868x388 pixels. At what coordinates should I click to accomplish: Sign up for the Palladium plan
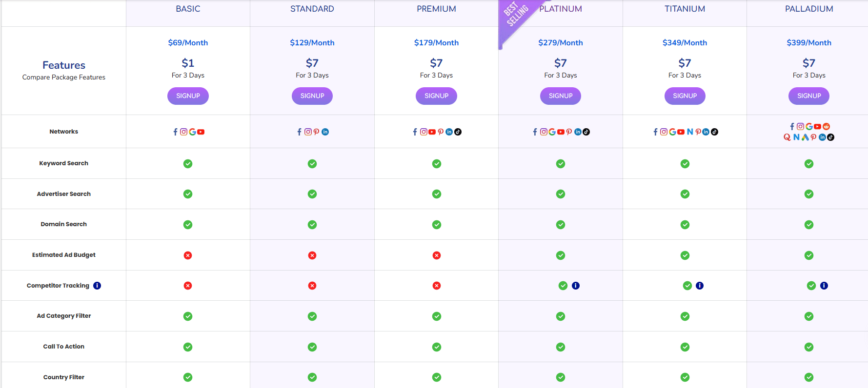click(x=808, y=96)
